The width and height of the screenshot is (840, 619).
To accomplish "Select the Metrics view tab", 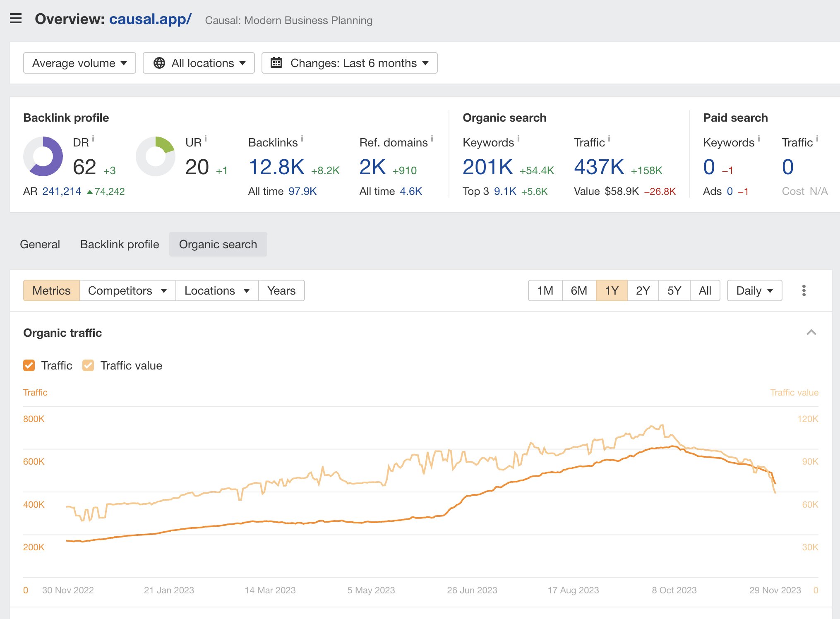I will click(51, 290).
